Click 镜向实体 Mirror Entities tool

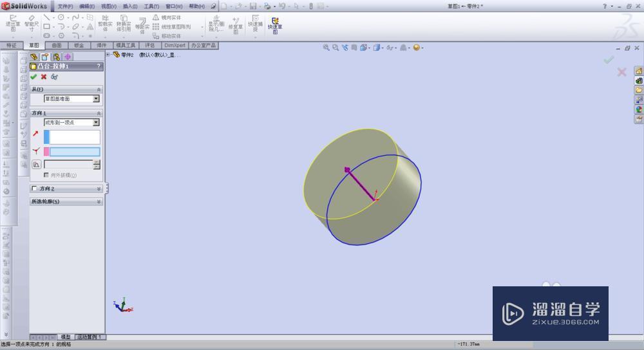[x=167, y=17]
